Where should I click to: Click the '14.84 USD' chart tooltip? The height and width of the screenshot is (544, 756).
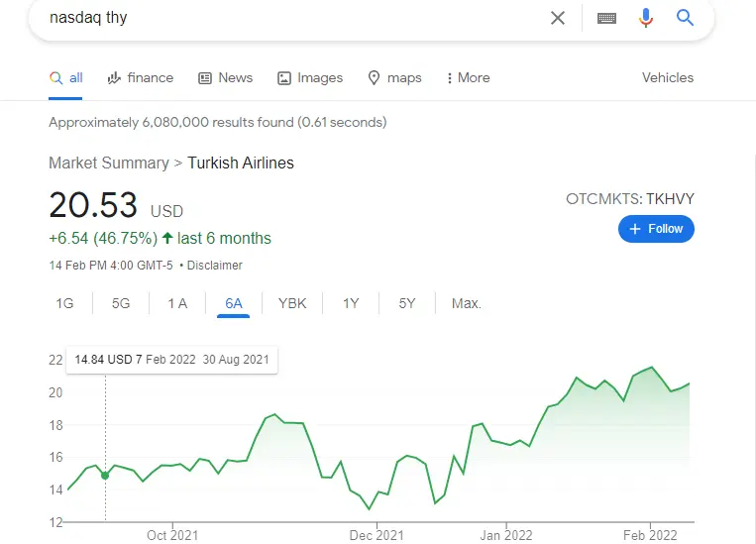171,360
